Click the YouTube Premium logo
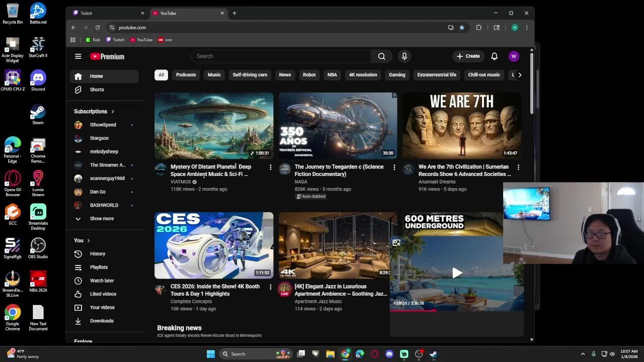 click(107, 56)
